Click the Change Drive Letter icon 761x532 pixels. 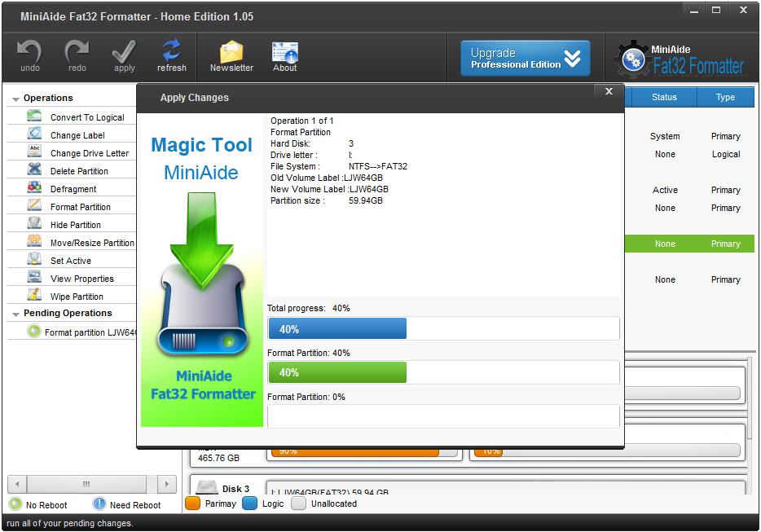click(34, 152)
